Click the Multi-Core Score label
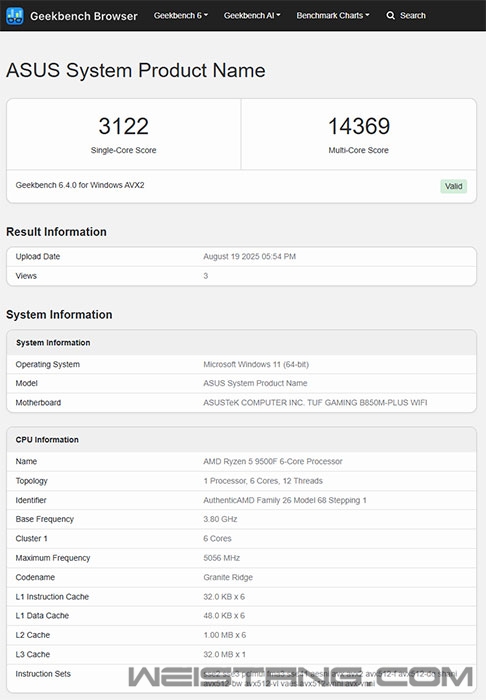 (x=359, y=150)
